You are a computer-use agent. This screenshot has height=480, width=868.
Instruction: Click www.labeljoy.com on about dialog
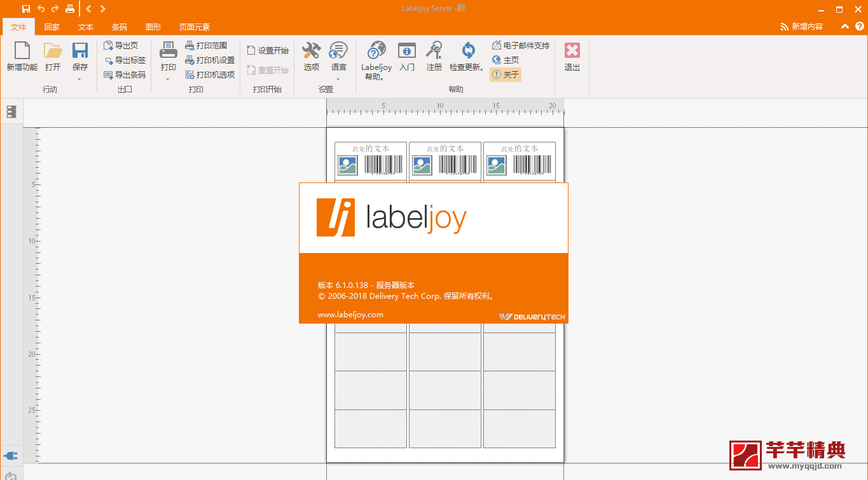350,314
